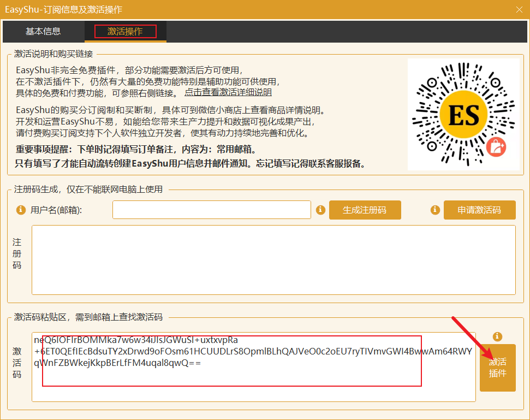Click the EasyShu QR code image

[x=463, y=114]
